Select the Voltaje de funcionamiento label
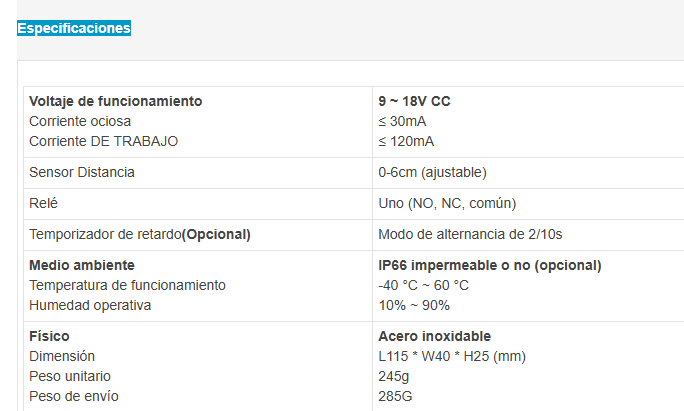The image size is (684, 411). point(116,101)
